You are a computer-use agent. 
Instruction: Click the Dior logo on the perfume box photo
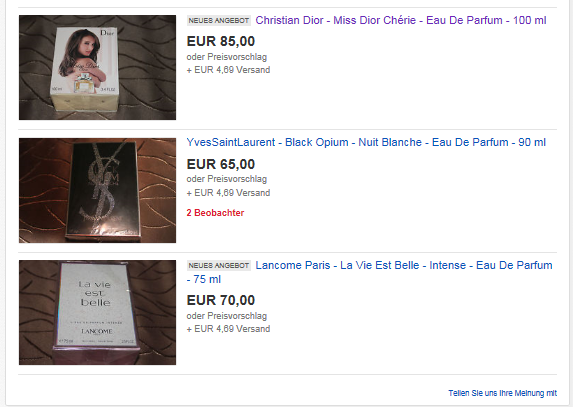coord(107,33)
